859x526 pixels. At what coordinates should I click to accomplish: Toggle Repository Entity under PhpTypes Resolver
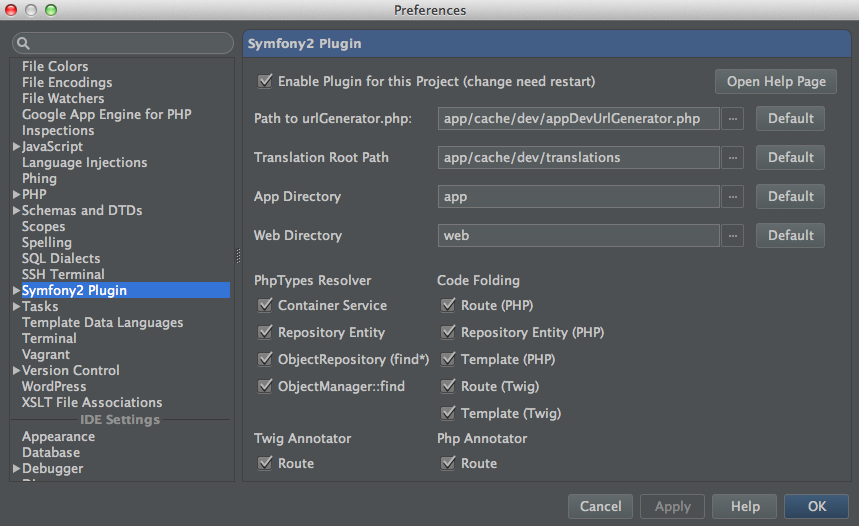pos(265,332)
